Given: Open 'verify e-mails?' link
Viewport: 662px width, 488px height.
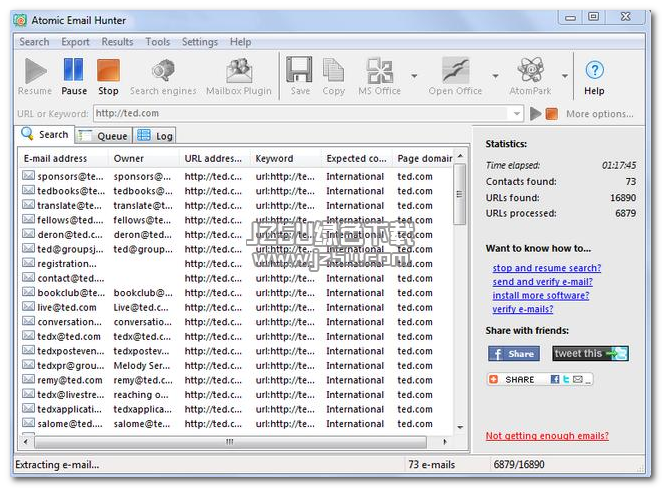Looking at the screenshot, I should coord(523,309).
